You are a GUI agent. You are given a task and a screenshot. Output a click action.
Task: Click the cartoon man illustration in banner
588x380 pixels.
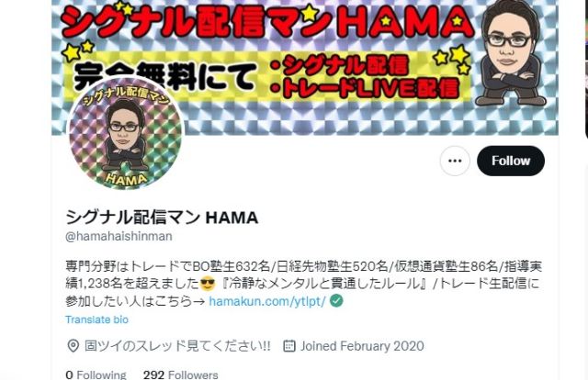[511, 54]
